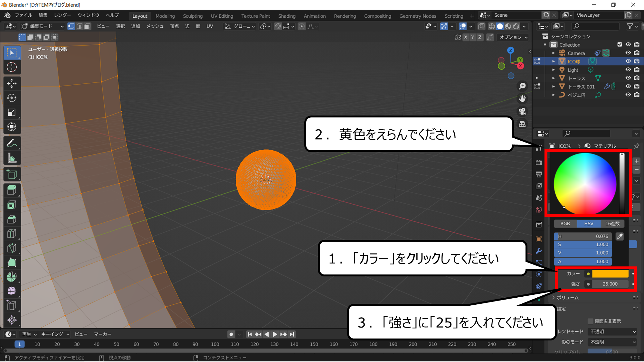Open the 再生 playback dropdown
Image resolution: width=644 pixels, height=362 pixels.
29,334
